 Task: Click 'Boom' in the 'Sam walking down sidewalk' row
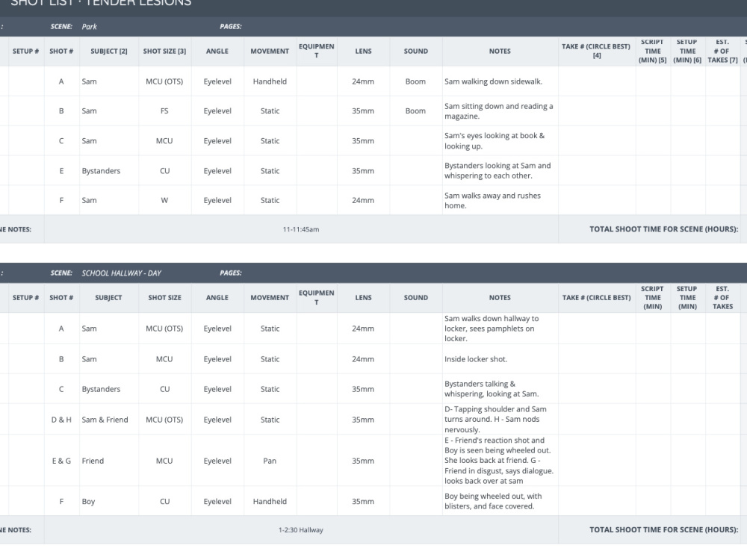click(415, 81)
